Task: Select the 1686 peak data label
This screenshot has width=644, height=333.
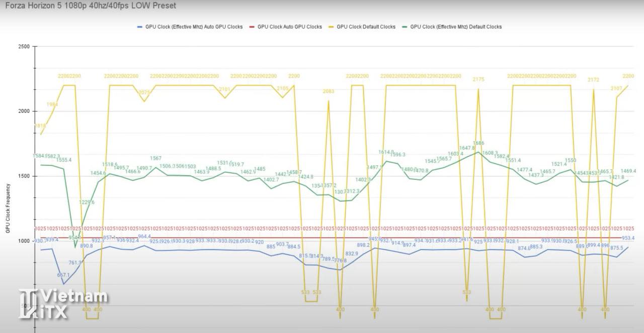Action: [478, 144]
